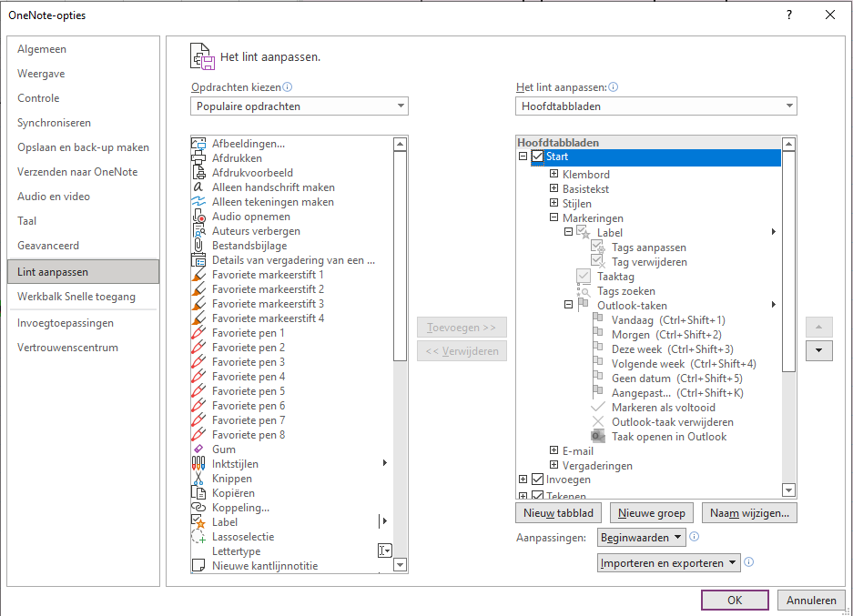This screenshot has width=853, height=616.
Task: Collapse the Start tab node
Action: [x=523, y=157]
